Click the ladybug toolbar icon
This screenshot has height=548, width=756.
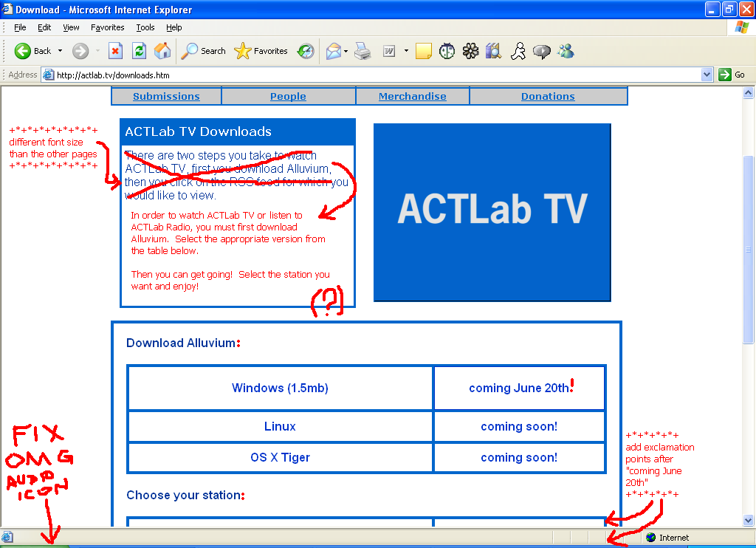447,51
